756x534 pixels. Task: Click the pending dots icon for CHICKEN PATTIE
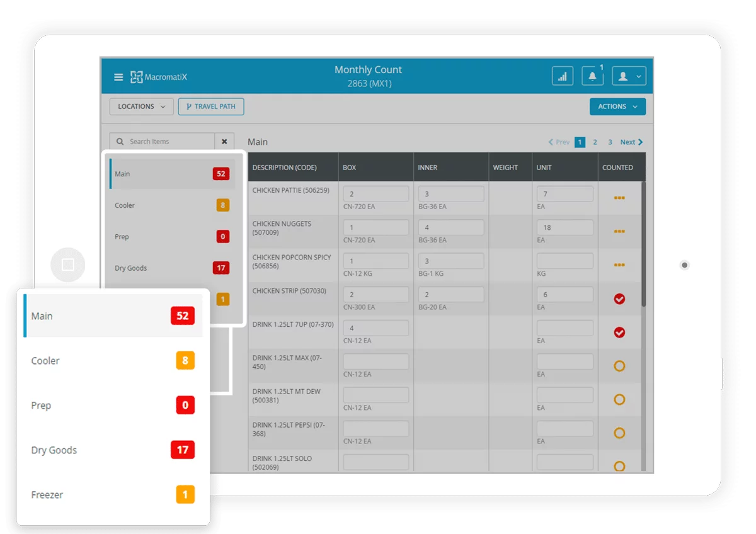point(619,198)
